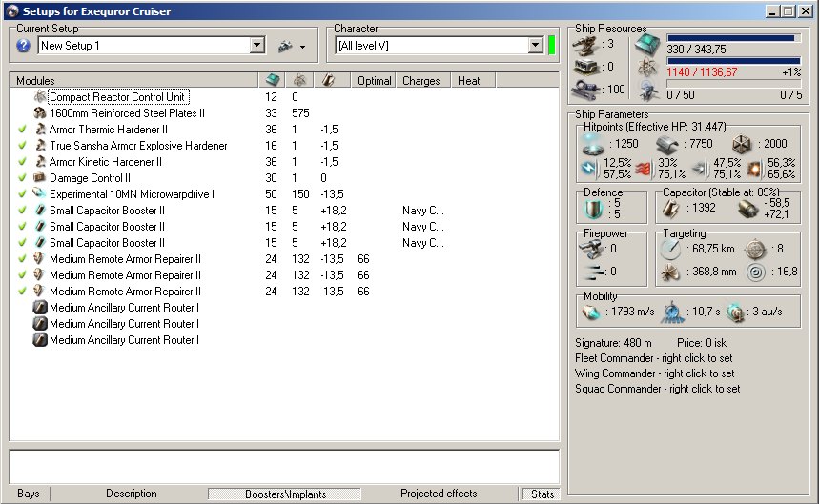819x504 pixels.
Task: Click the capacitor battery icon
Action: coord(675,208)
